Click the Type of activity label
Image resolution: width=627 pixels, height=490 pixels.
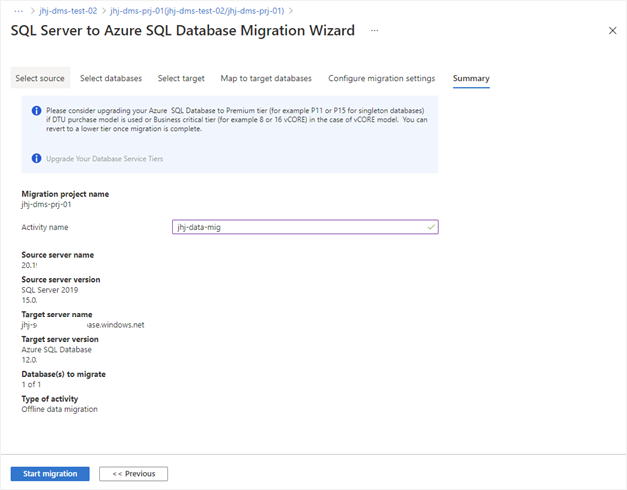tap(50, 399)
